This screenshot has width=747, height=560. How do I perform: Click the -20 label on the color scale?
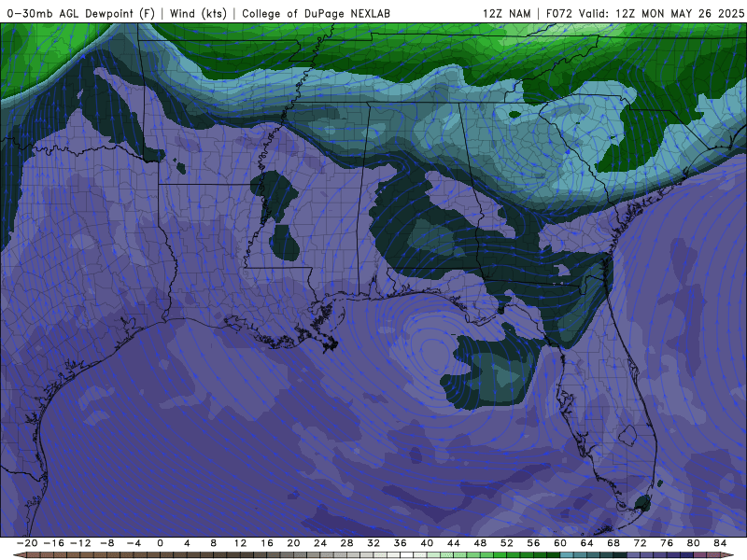pyautogui.click(x=27, y=543)
